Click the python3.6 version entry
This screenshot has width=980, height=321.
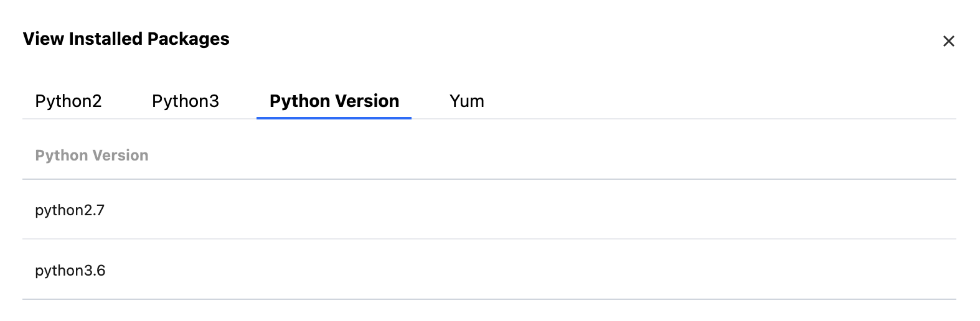click(70, 271)
